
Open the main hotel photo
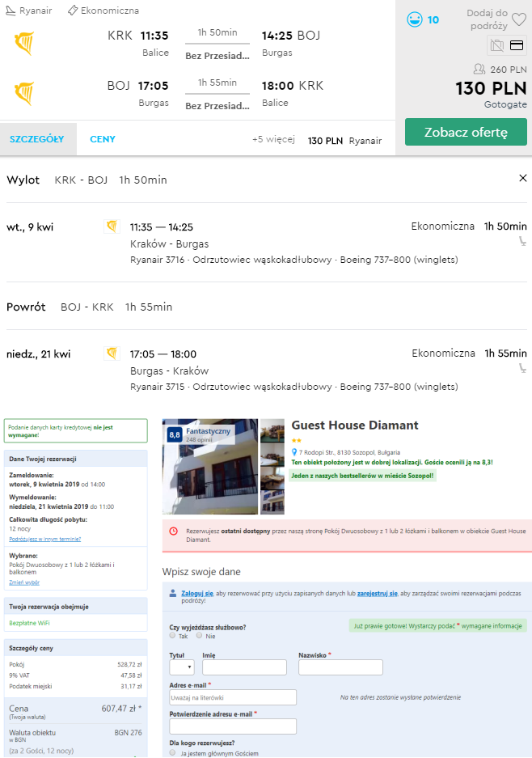click(x=210, y=467)
